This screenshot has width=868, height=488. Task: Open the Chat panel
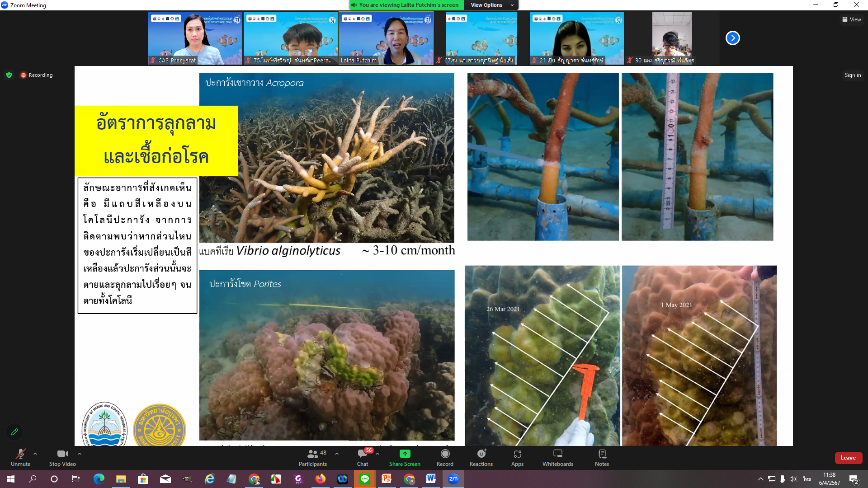click(363, 457)
